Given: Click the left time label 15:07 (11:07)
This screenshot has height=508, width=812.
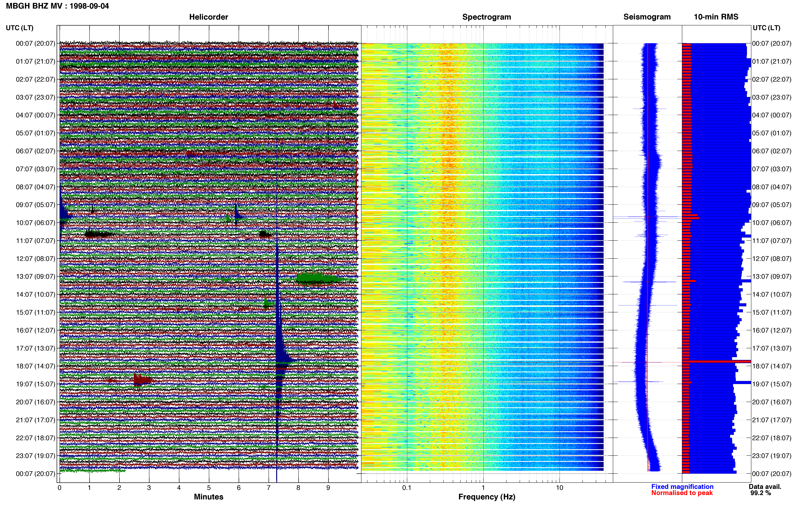Looking at the screenshot, I should point(36,313).
